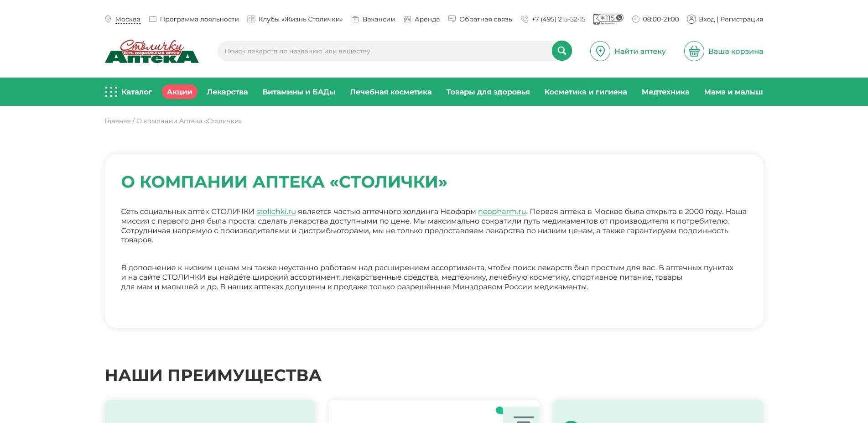Click the user profile icon near «Вход»

691,19
